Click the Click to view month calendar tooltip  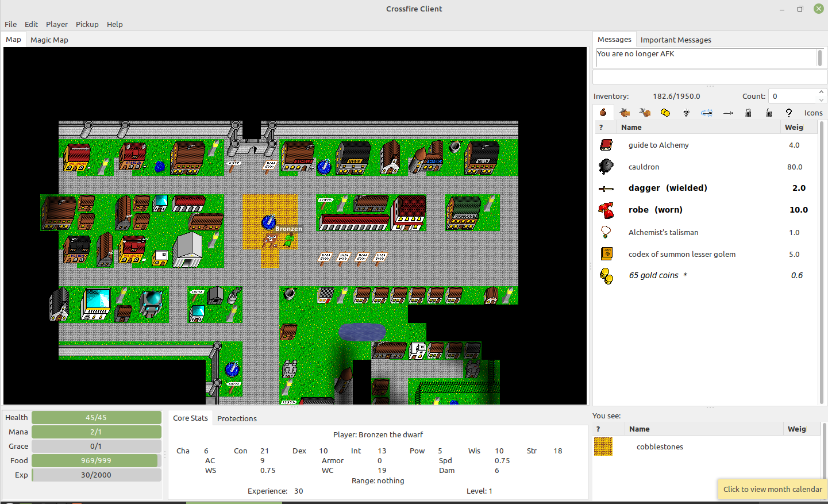772,489
